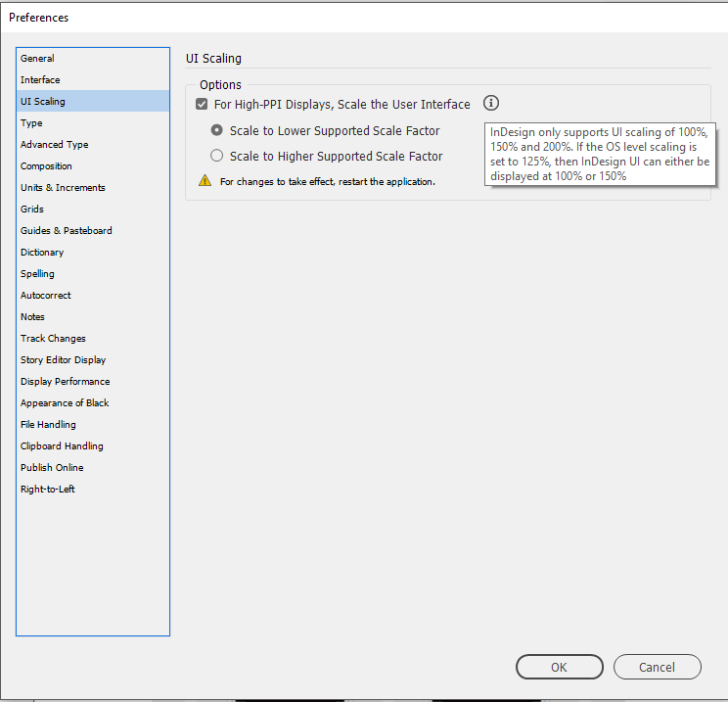This screenshot has height=702, width=728.
Task: Click the UI Scaling panel heading
Action: pos(213,59)
